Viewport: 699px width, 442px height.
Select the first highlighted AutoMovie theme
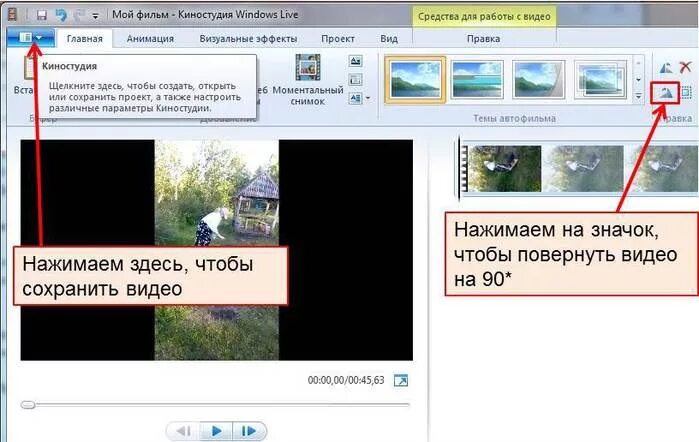(415, 80)
